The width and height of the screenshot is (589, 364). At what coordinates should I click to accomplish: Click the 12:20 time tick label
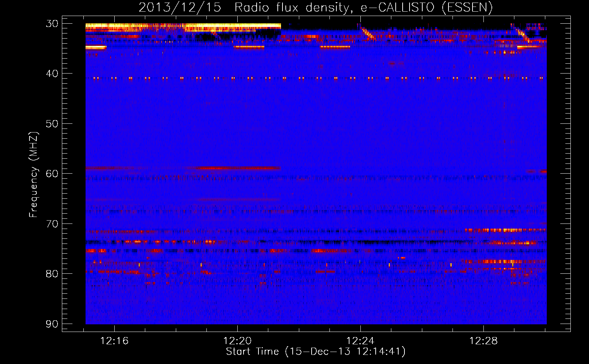[x=237, y=341]
